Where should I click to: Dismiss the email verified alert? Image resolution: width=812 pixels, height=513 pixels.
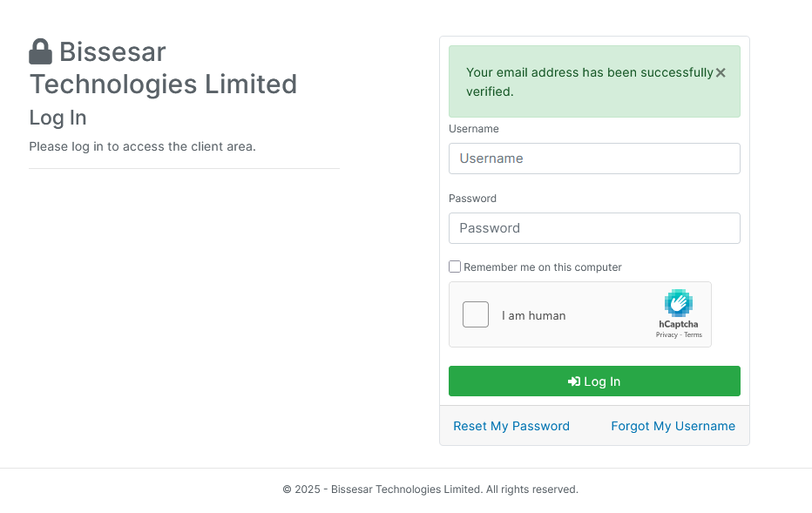point(721,73)
